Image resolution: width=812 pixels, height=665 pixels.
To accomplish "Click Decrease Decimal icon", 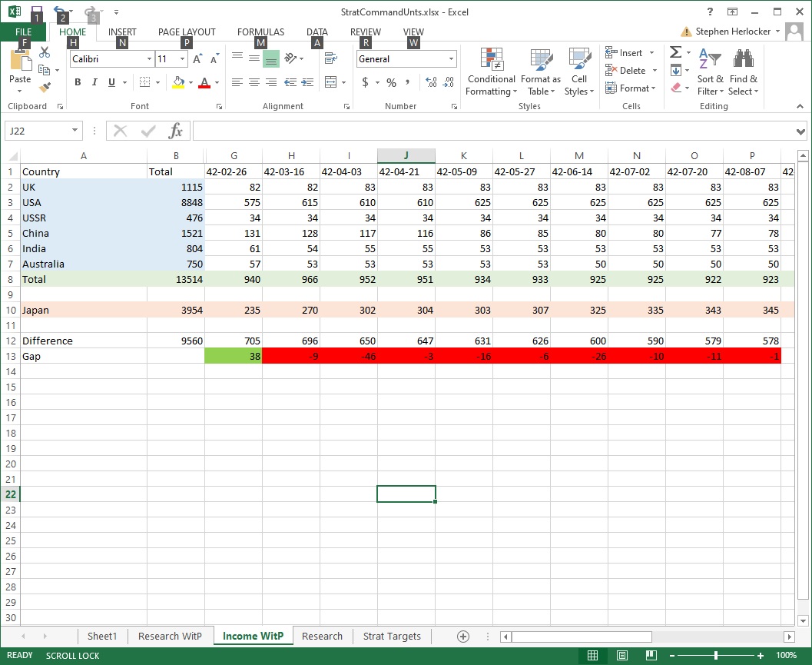I will coord(449,82).
